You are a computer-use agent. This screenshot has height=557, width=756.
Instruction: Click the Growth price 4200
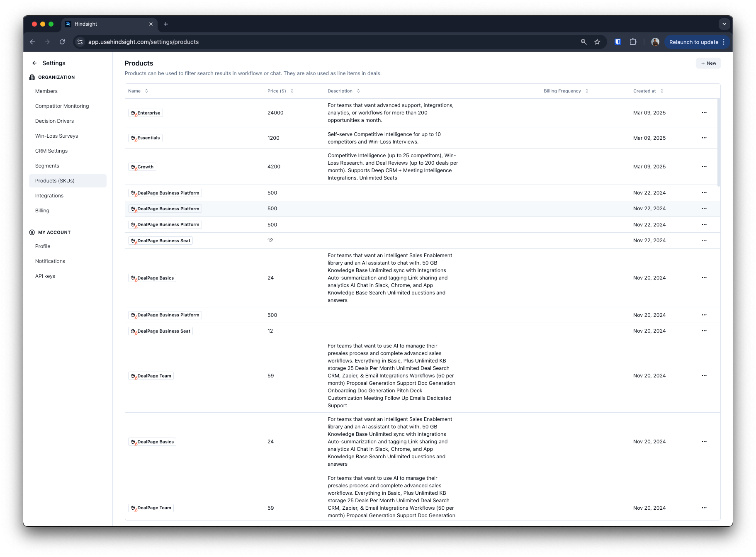click(x=274, y=167)
